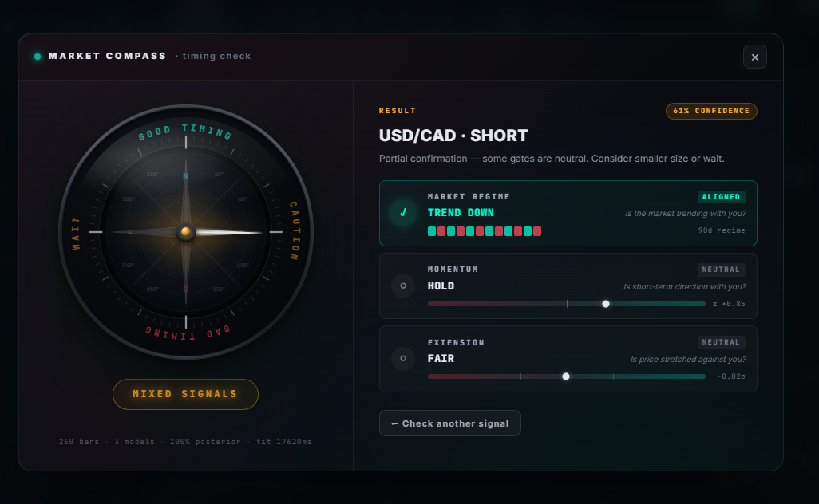Click the USD/CAD · SHORT heading

pyautogui.click(x=453, y=136)
